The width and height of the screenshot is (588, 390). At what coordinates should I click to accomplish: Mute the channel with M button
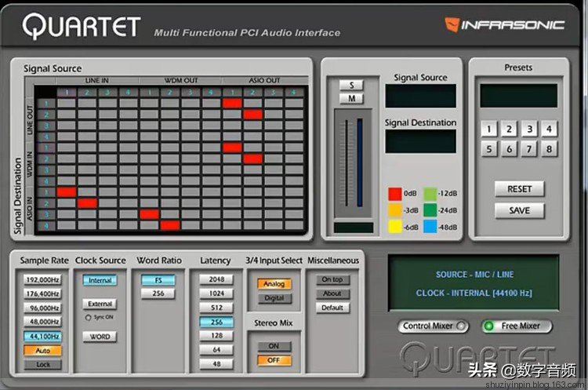point(350,98)
